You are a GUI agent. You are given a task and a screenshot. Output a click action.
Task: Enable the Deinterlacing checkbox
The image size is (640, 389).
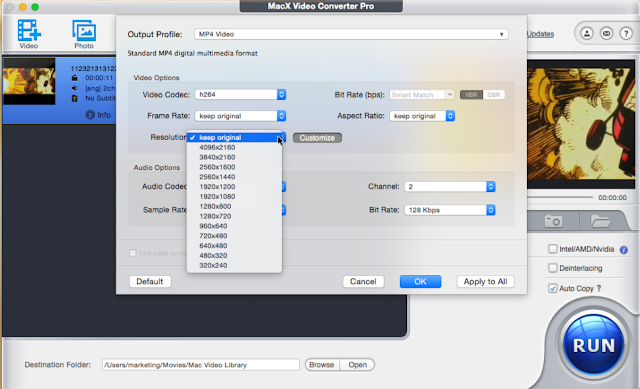pos(553,268)
